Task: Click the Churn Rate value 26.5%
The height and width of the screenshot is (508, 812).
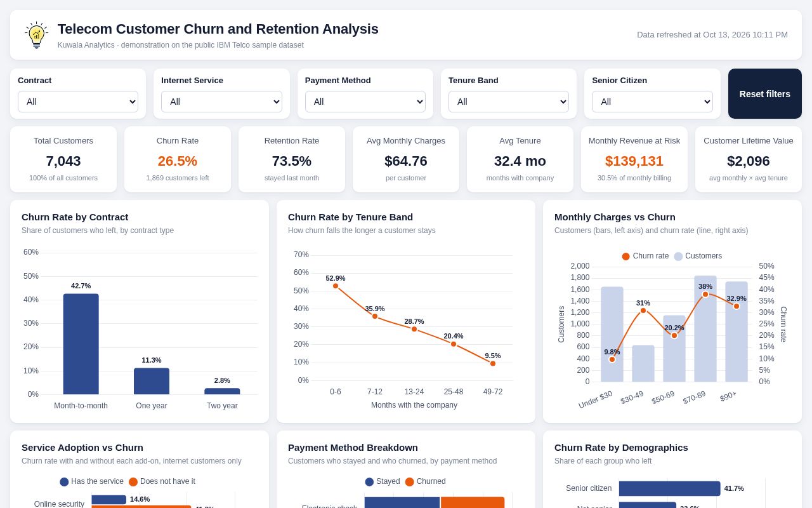Action: (x=178, y=161)
